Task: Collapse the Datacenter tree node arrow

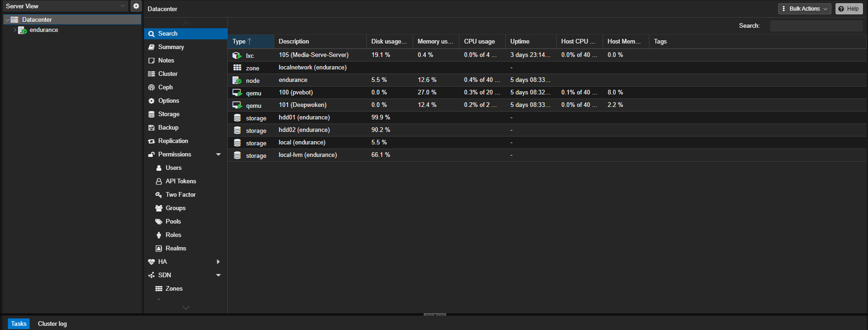Action: pyautogui.click(x=7, y=20)
